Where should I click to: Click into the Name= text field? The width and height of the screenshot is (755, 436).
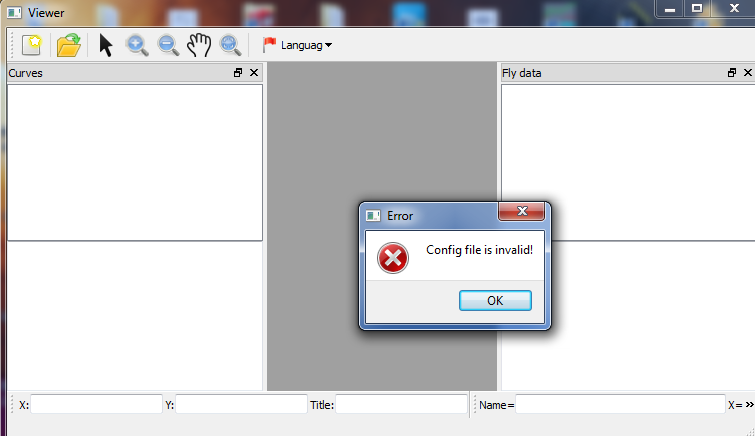(x=620, y=404)
